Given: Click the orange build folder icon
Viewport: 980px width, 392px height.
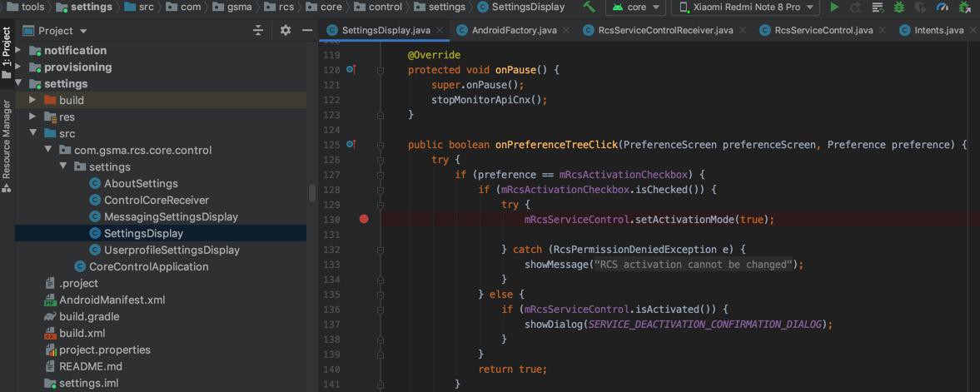Looking at the screenshot, I should tap(50, 100).
